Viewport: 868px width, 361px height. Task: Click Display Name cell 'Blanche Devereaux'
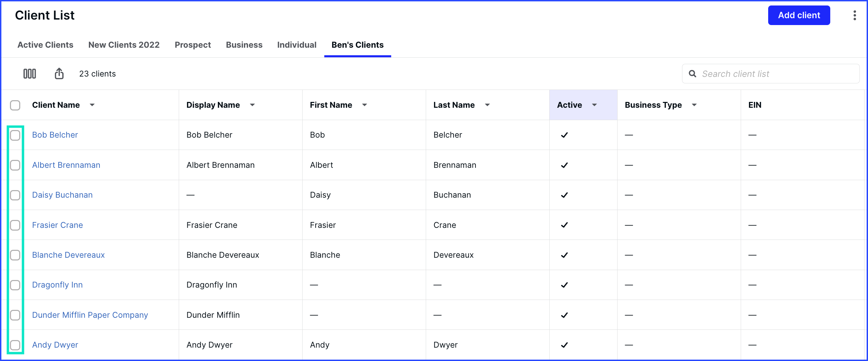(x=223, y=255)
